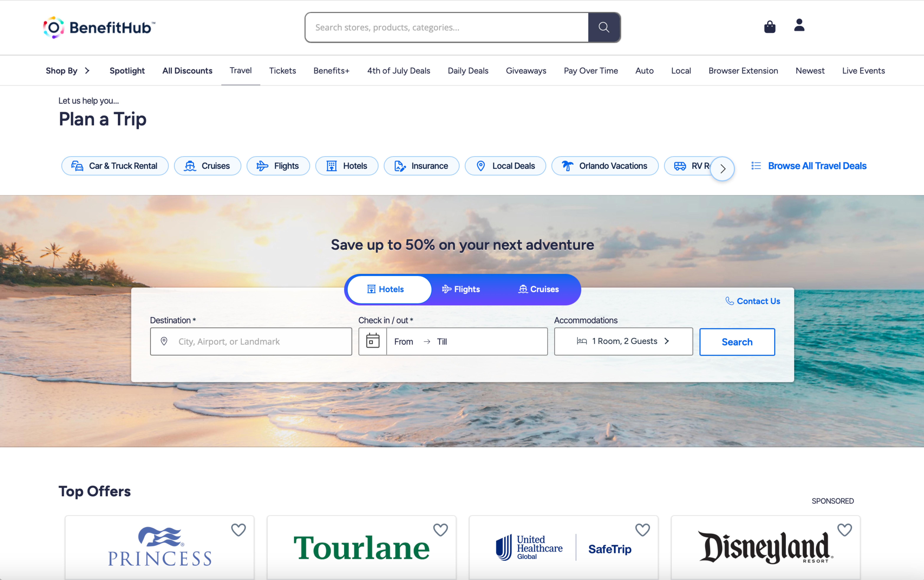
Task: Click the BenefitHub logo
Action: [x=99, y=27]
